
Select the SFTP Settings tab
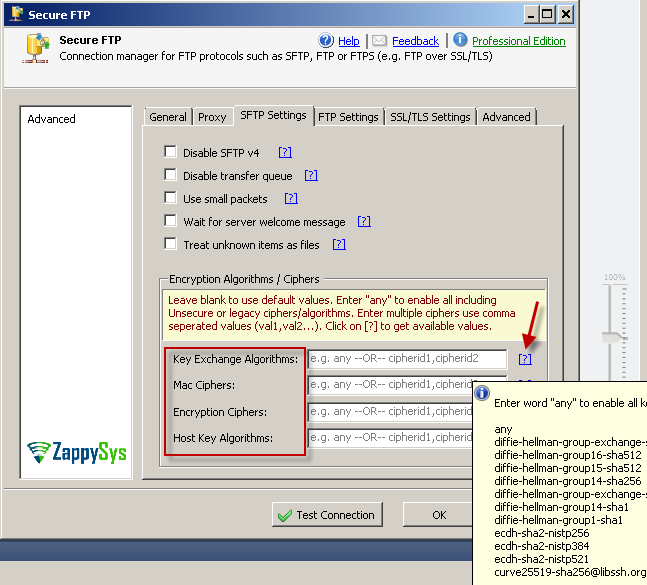[274, 116]
